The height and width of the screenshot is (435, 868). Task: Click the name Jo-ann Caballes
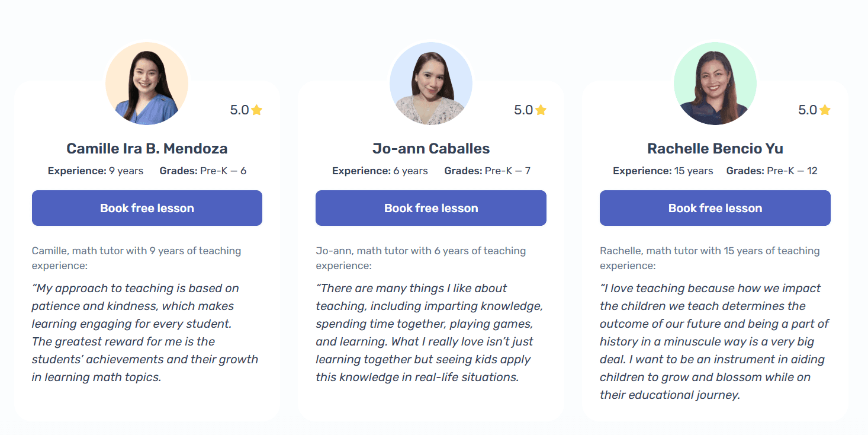pyautogui.click(x=431, y=148)
